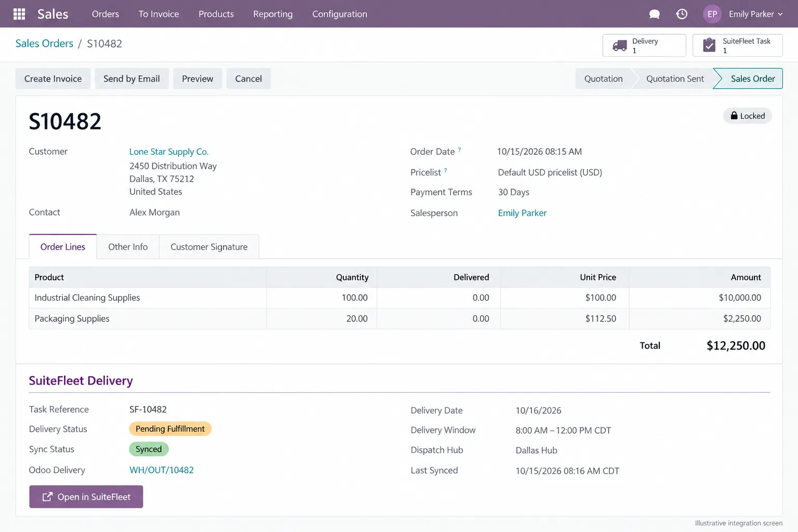
Task: Open the apps grid menu icon
Action: pyautogui.click(x=19, y=14)
